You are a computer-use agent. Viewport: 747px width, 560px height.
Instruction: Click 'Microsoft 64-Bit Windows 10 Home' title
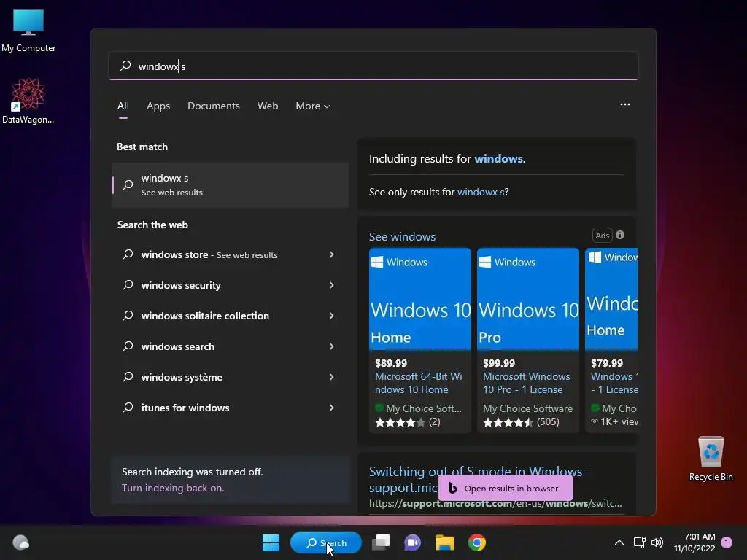pos(418,383)
